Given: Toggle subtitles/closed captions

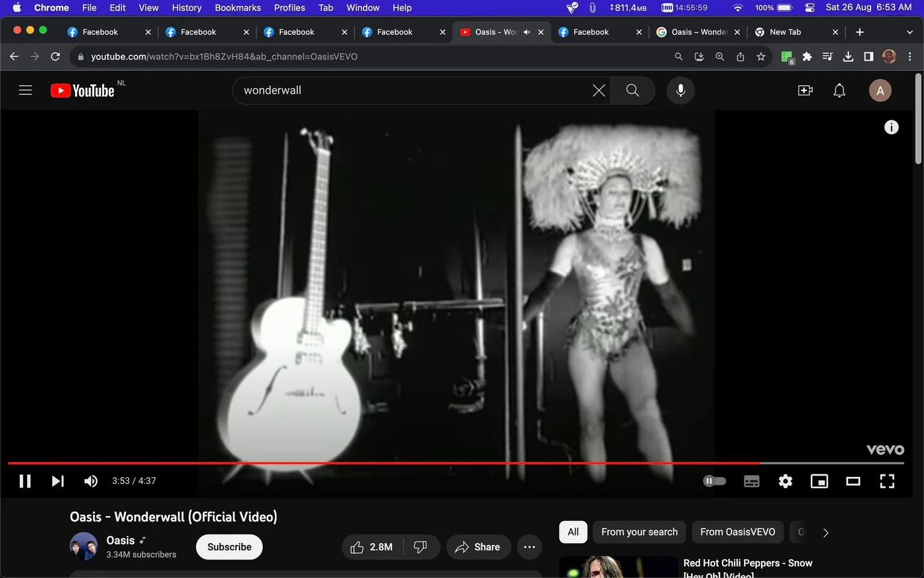Looking at the screenshot, I should (751, 481).
